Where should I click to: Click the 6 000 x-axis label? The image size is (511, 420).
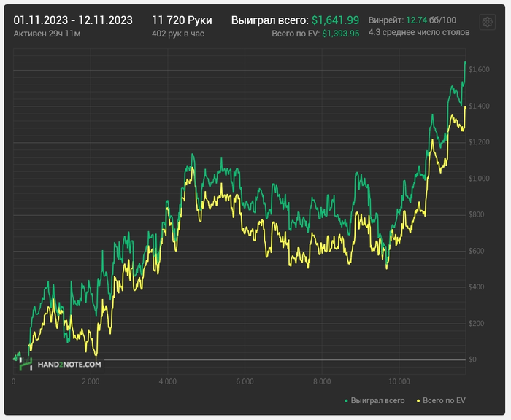click(x=245, y=381)
